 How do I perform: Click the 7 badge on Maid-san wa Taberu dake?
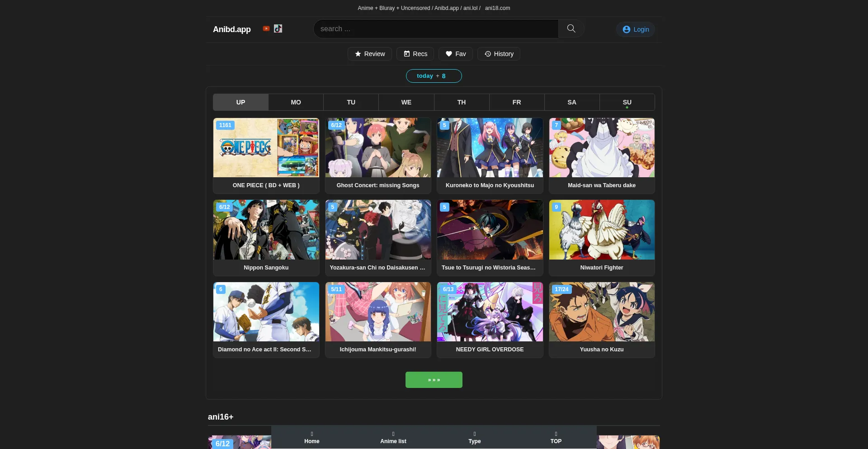557,125
